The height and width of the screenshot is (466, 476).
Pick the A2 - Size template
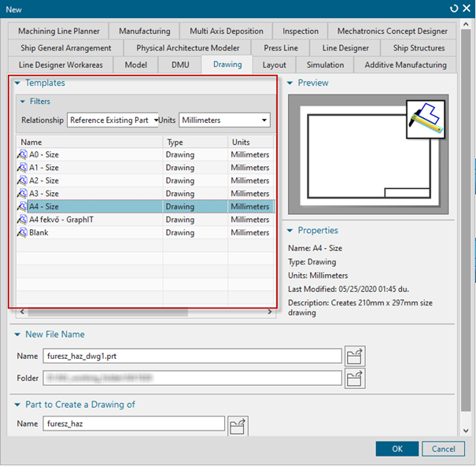(44, 181)
